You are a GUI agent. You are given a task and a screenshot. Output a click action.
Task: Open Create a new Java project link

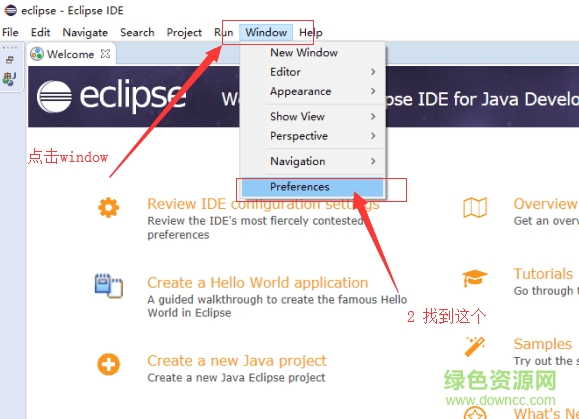pyautogui.click(x=237, y=361)
